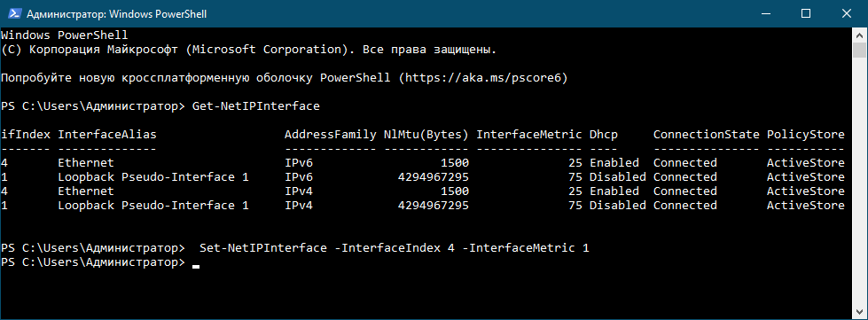Viewport: 868px width, 320px height.
Task: Click the scrollbar up arrow
Action: click(x=859, y=35)
